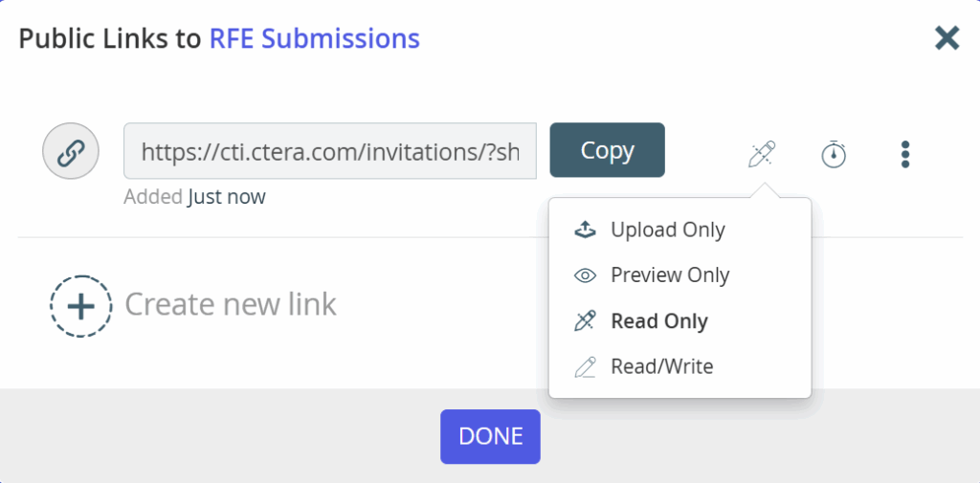
Task: Open the RFE Submissions link in the title
Action: (x=314, y=38)
